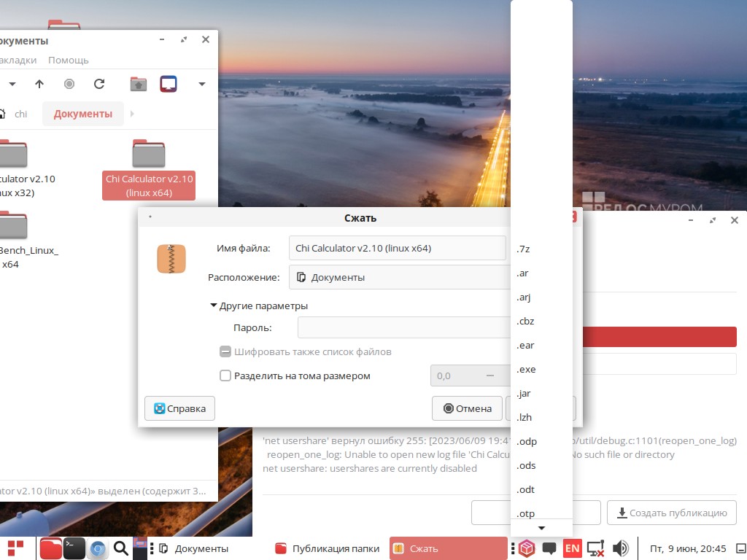
Task: Stop loading in Документы file manager
Action: (x=69, y=85)
